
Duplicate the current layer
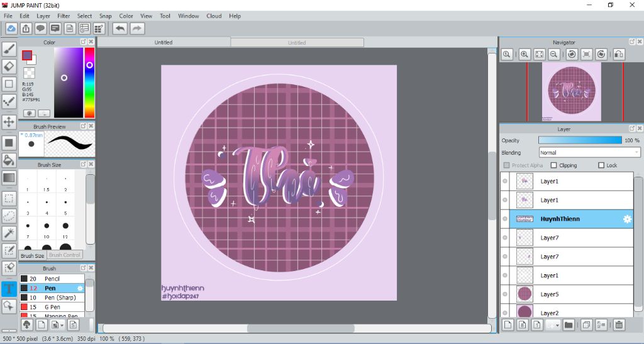tap(587, 325)
